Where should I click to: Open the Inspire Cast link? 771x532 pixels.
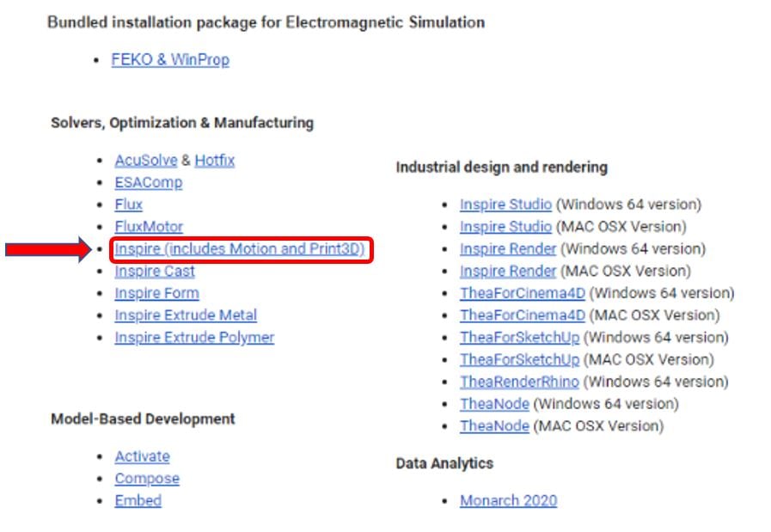[155, 271]
